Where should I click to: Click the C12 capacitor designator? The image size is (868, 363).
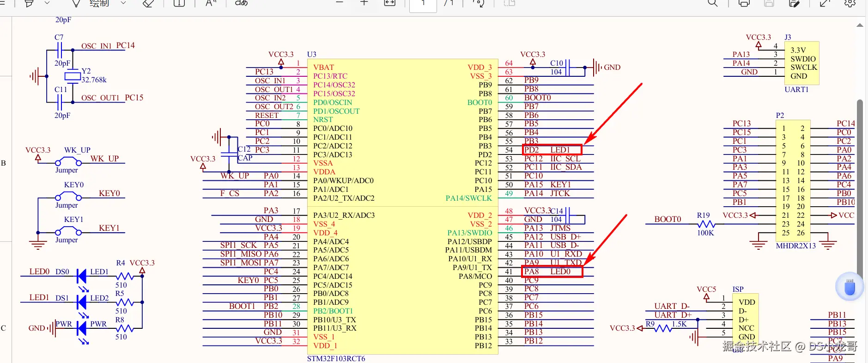point(244,149)
